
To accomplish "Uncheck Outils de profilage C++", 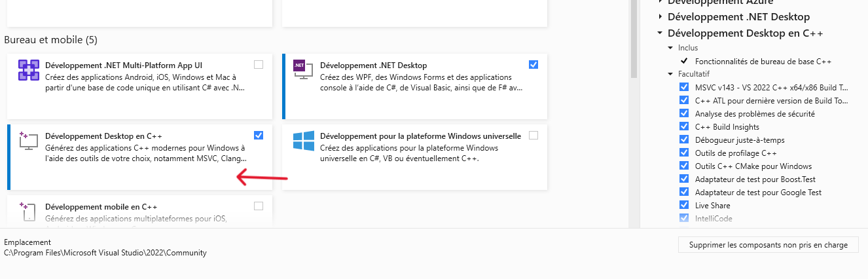I will pyautogui.click(x=684, y=153).
